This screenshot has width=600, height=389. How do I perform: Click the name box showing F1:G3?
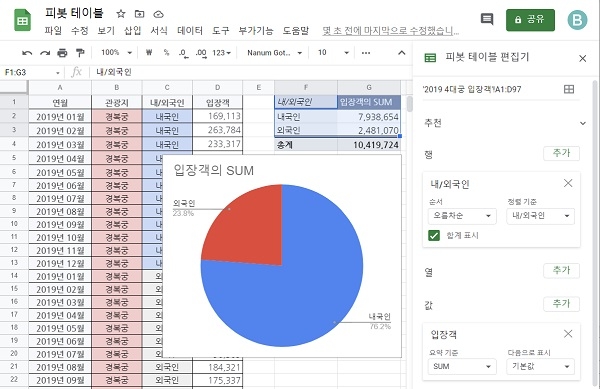(32, 72)
